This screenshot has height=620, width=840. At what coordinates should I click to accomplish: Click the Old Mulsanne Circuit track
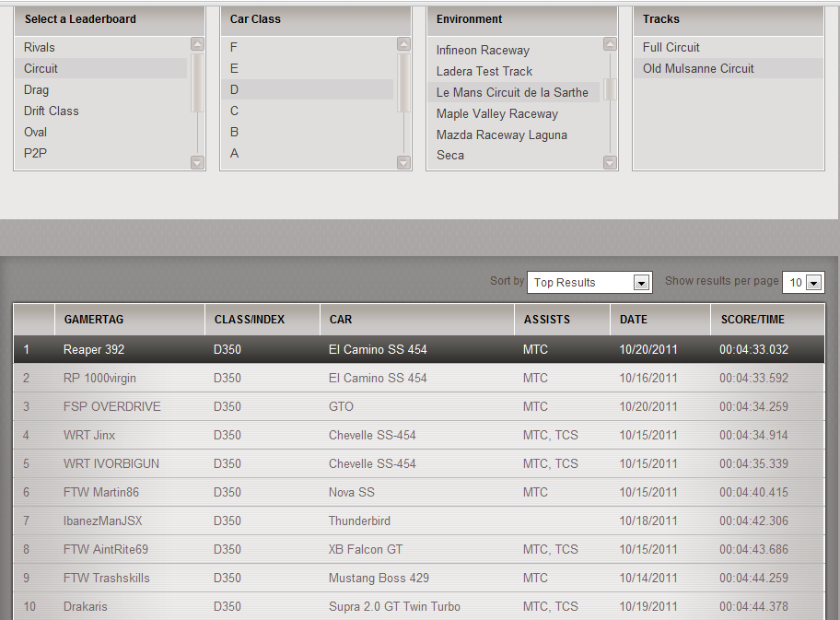(698, 68)
